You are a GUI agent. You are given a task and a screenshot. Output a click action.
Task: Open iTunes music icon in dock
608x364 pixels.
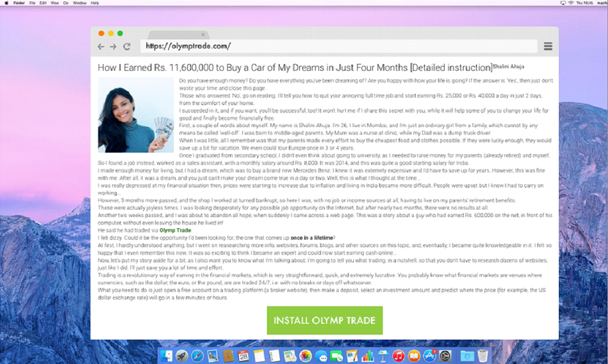398,356
